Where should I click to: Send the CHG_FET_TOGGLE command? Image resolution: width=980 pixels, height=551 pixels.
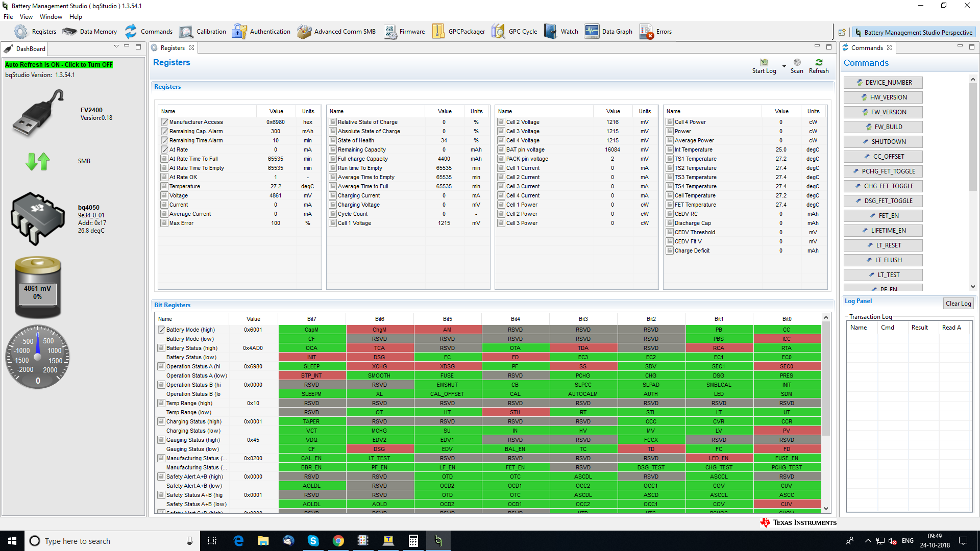(883, 186)
